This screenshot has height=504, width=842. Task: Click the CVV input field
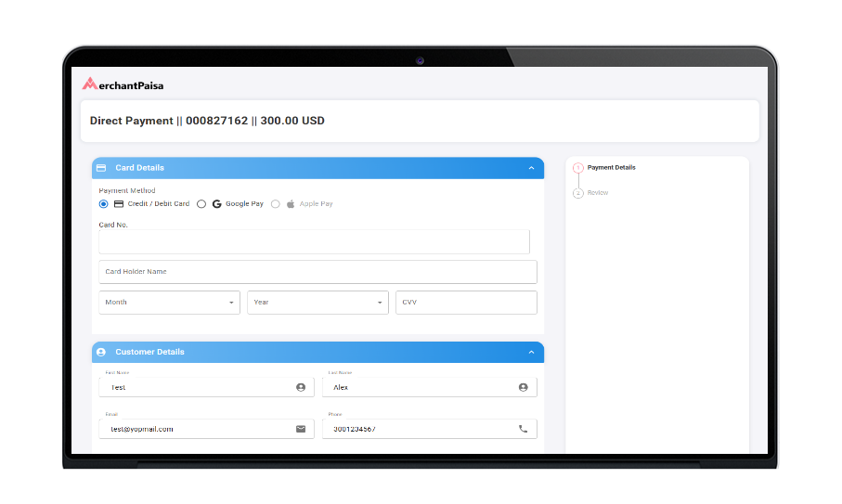pos(466,303)
